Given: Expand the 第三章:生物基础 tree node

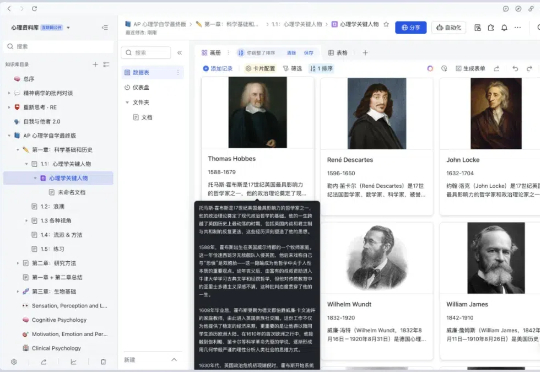Looking at the screenshot, I should click(18, 291).
